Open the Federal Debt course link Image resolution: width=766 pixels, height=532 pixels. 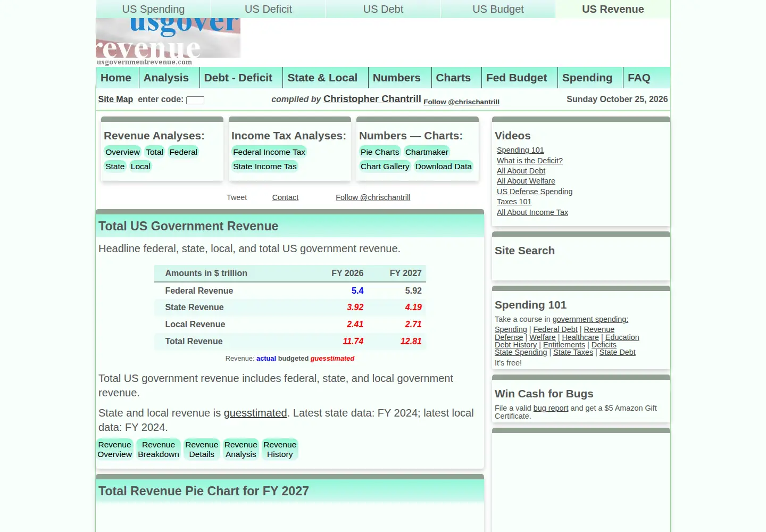click(555, 329)
